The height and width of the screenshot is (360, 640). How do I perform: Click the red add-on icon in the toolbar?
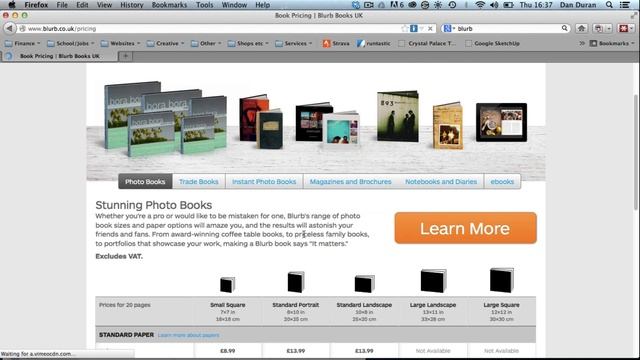[x=623, y=28]
